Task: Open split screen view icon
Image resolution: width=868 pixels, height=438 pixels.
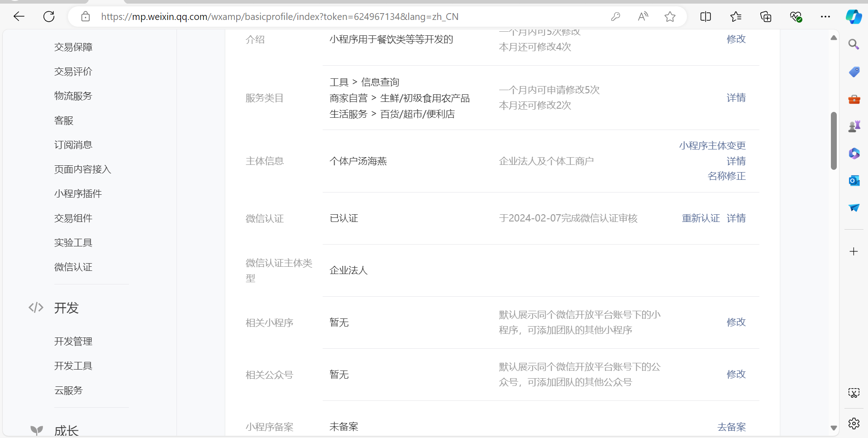Action: pos(706,17)
